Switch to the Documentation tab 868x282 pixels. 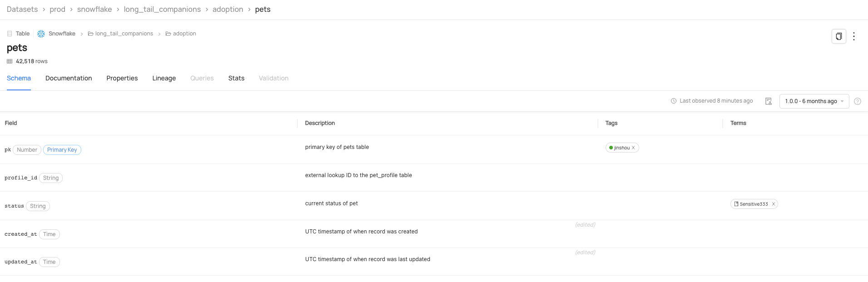[x=69, y=78]
